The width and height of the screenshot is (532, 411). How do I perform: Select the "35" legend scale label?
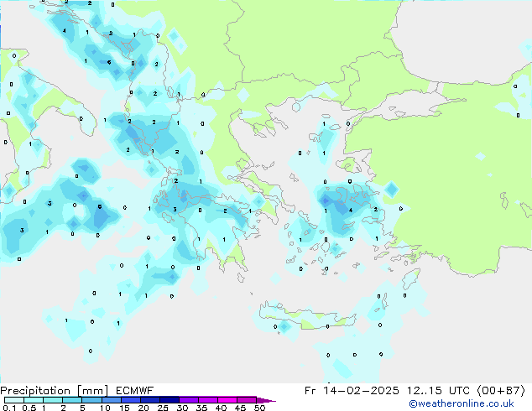[x=201, y=408]
